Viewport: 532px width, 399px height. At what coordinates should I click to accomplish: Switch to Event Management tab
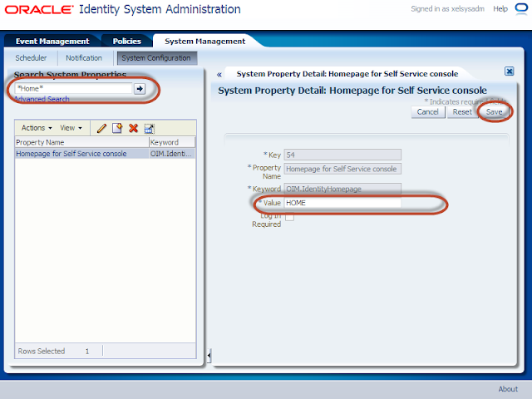(x=52, y=41)
